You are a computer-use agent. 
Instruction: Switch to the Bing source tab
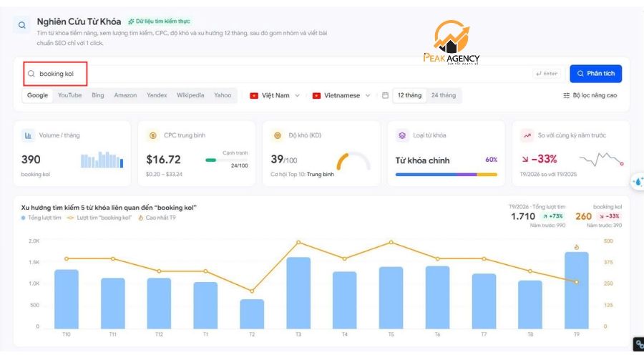click(x=98, y=95)
